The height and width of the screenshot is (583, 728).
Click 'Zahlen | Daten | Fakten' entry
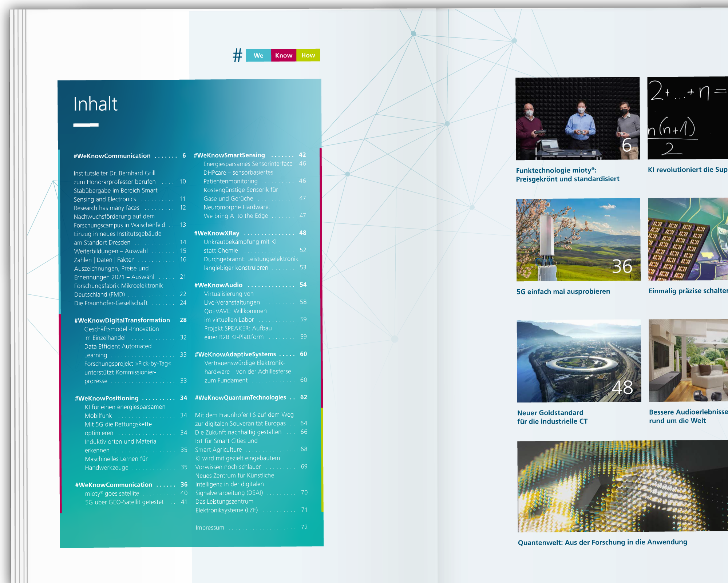tap(104, 260)
